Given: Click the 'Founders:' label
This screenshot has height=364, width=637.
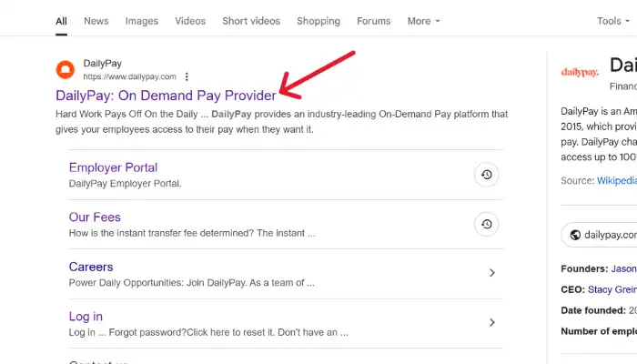Looking at the screenshot, I should (584, 269).
